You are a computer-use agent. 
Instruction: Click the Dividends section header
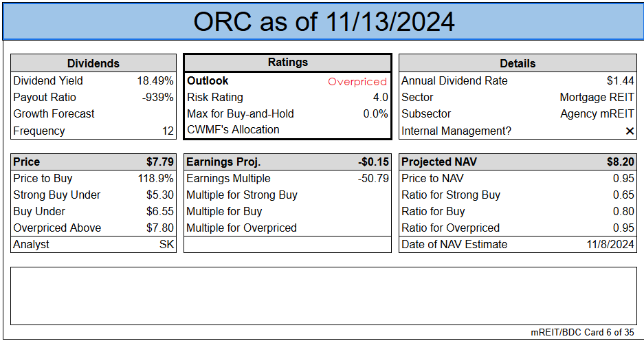click(x=93, y=63)
